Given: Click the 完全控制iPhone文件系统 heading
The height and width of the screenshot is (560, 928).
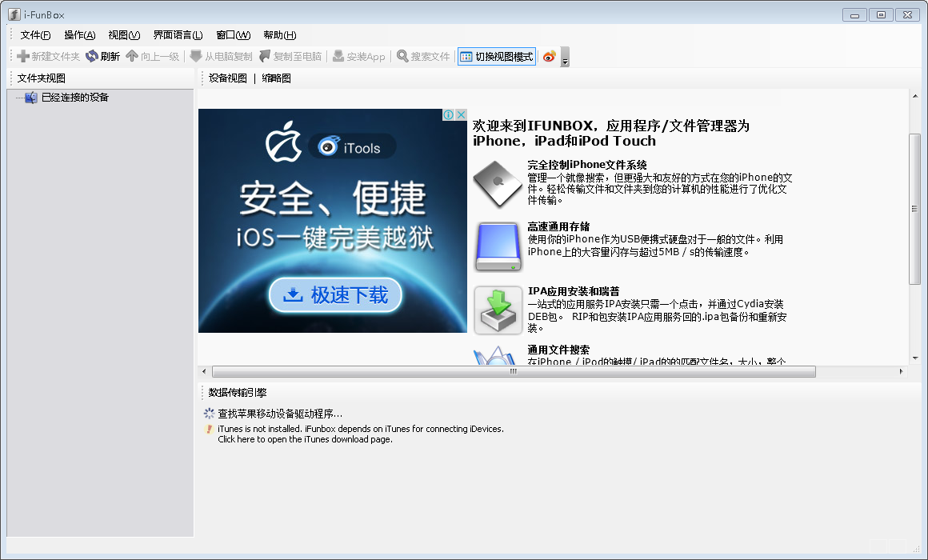Looking at the screenshot, I should (x=587, y=165).
